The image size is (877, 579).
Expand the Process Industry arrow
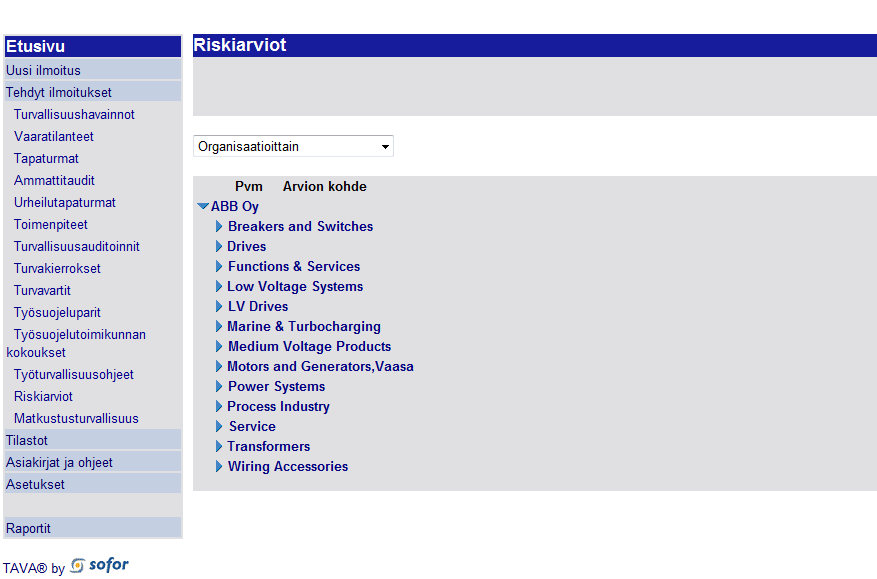(x=219, y=407)
